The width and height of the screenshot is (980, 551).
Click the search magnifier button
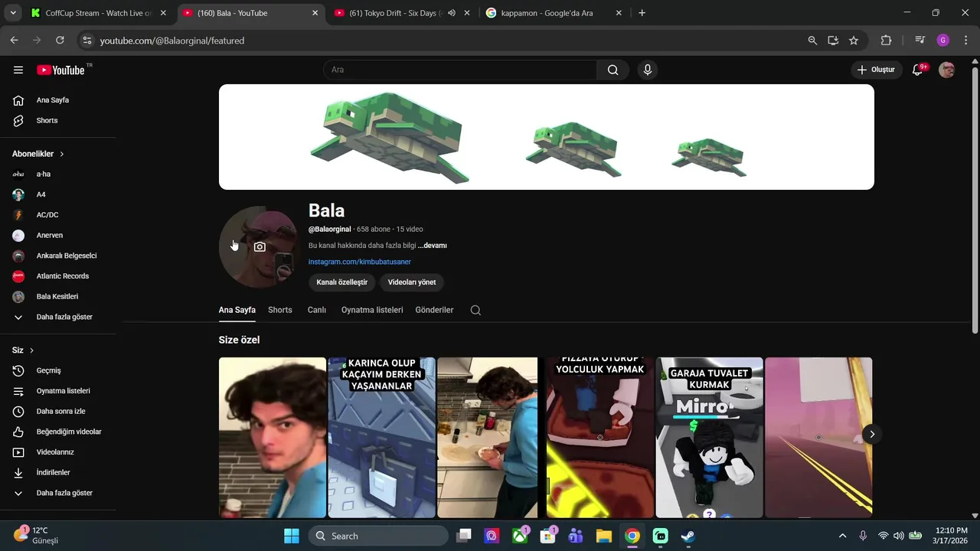click(612, 70)
